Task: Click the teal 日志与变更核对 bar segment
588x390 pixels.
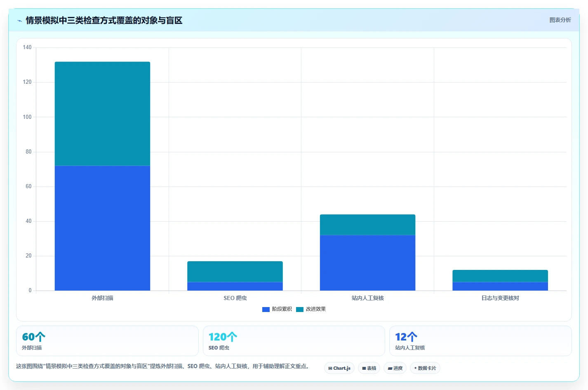Action: [x=500, y=276]
